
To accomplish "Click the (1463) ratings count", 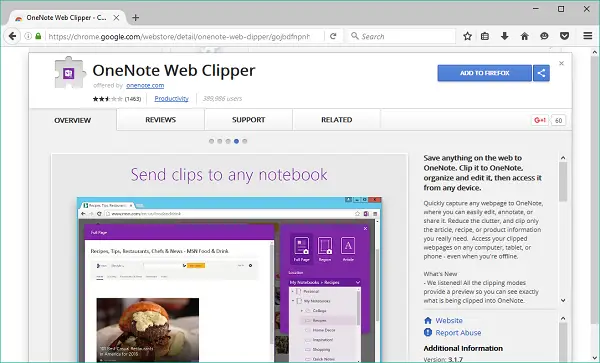I will tap(133, 99).
